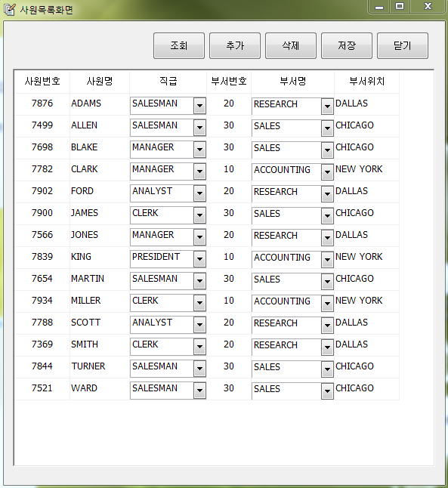
Task: Click the 조회 search button
Action: click(179, 46)
